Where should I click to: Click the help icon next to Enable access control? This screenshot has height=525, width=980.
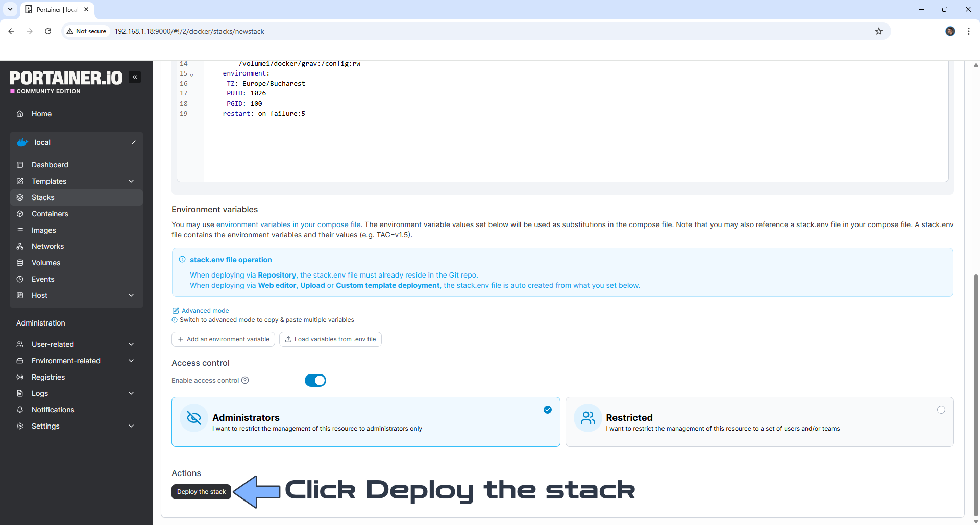tap(245, 380)
